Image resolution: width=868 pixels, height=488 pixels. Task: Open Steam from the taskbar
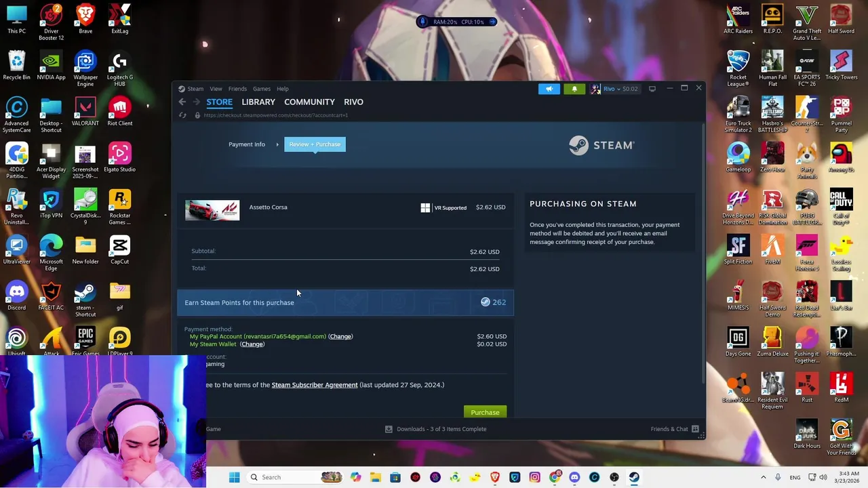point(634,477)
